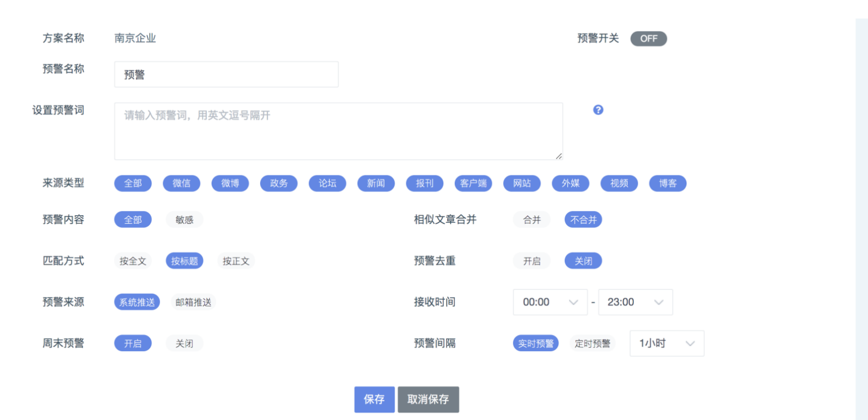Select 敏感 for 预警内容
Screen dimensions: 868x420
tap(184, 220)
